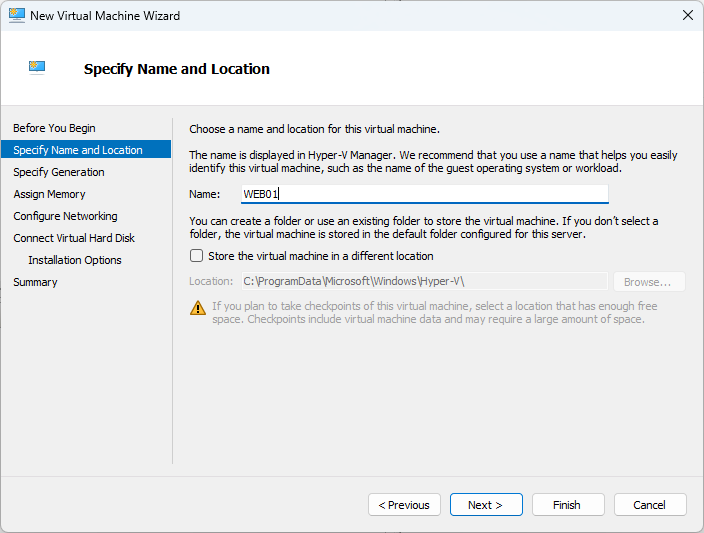Click the Location path field
The height and width of the screenshot is (533, 704).
(x=424, y=282)
